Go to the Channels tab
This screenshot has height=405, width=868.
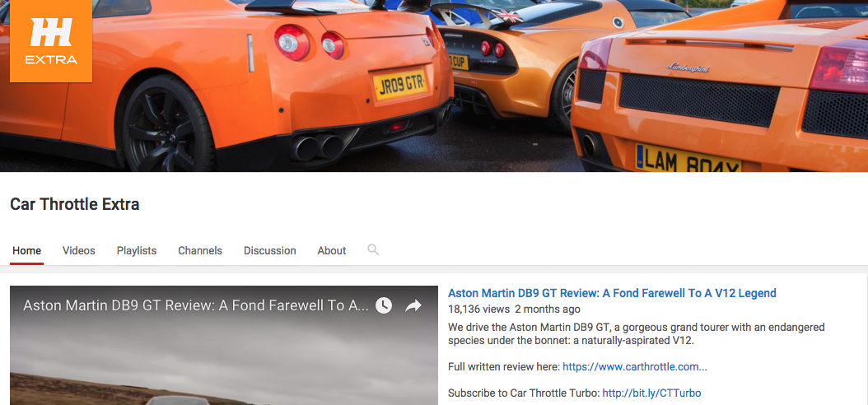pos(200,250)
